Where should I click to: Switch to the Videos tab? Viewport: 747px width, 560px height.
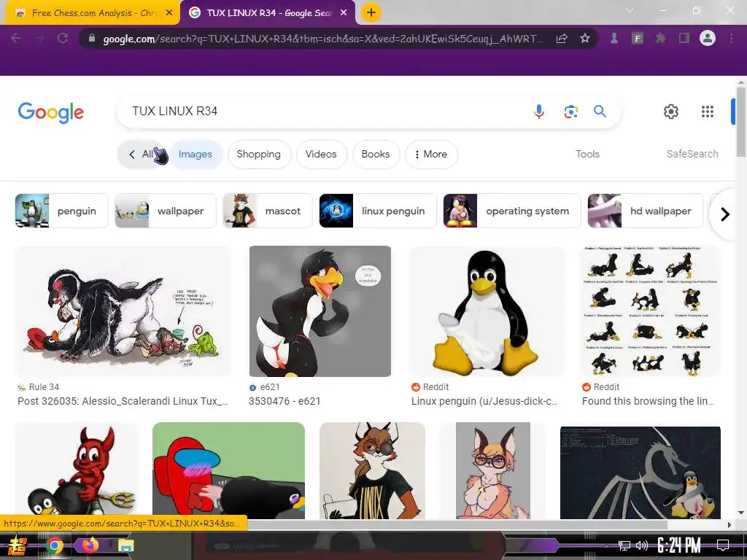[321, 155]
